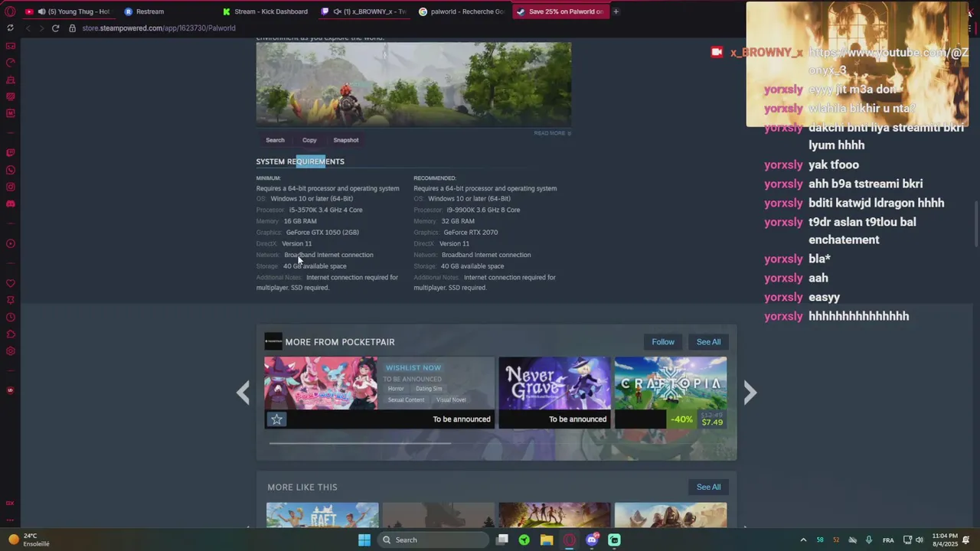Switch to the x_BROWNY_x Twitch tab

364,11
